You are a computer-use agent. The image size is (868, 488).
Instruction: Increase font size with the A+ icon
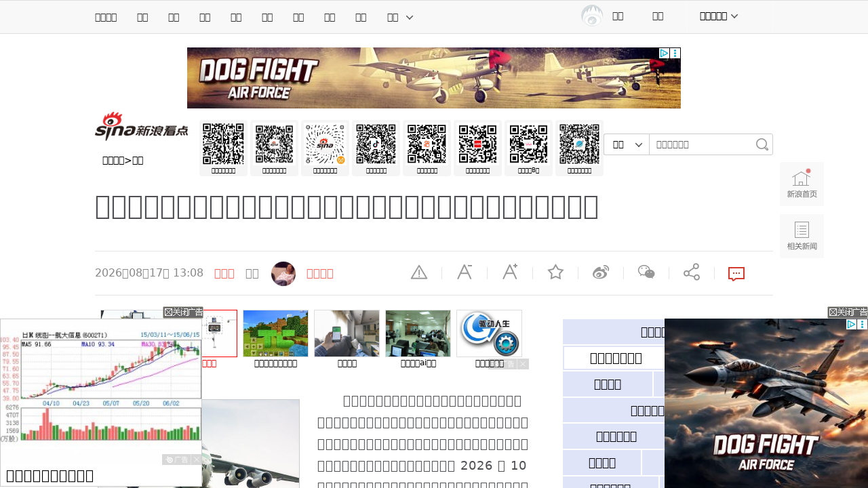point(510,272)
